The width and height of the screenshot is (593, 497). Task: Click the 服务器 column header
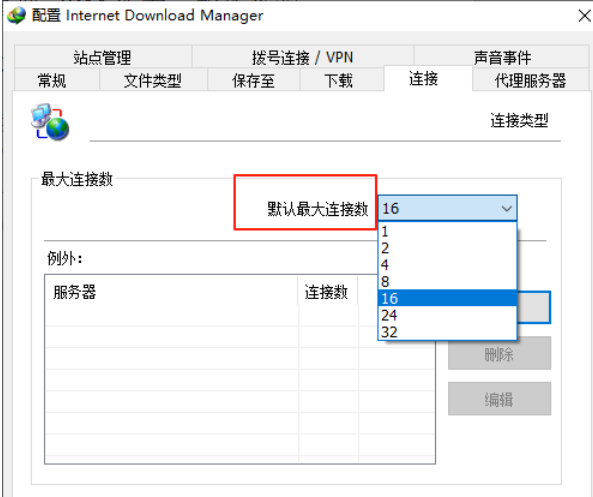click(172, 292)
